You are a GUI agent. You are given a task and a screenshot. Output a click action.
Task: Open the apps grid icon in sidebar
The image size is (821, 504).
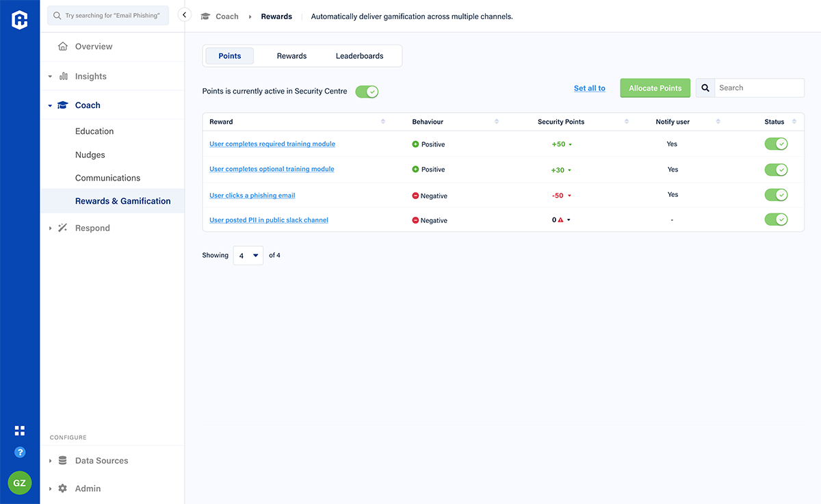20,430
